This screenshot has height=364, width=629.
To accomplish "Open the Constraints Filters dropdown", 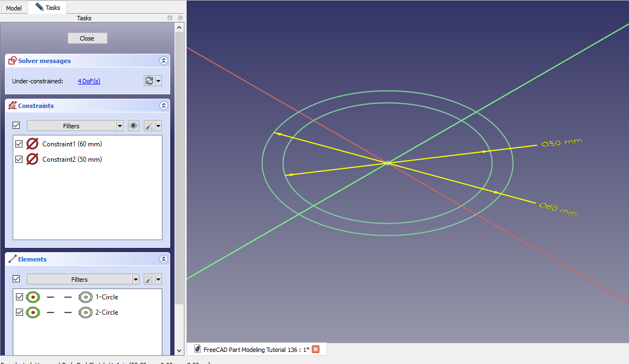I will 75,126.
